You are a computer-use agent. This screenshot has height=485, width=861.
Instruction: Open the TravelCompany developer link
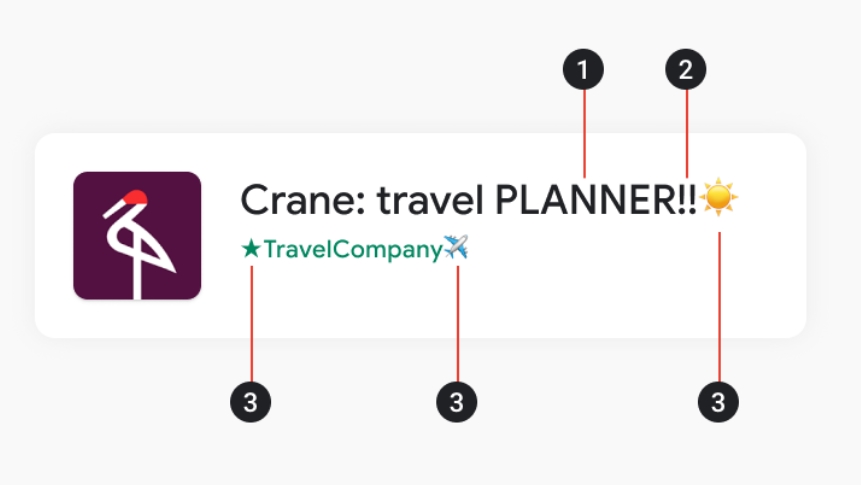point(351,249)
